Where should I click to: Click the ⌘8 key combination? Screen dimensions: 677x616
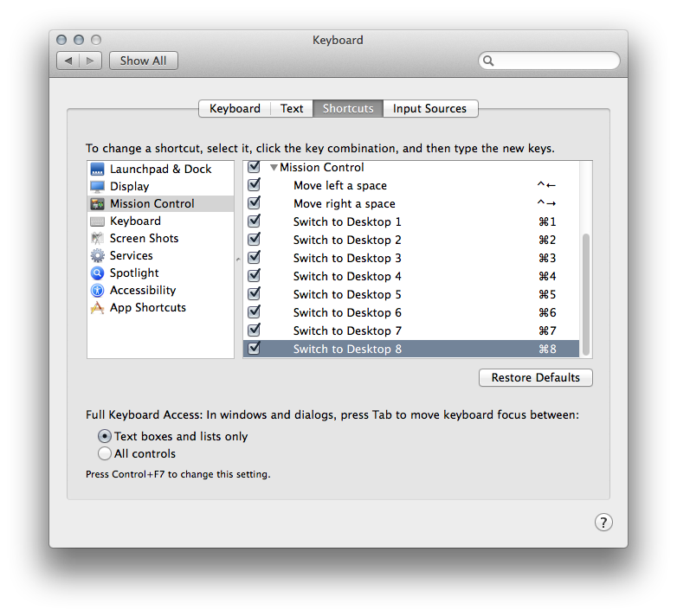547,349
